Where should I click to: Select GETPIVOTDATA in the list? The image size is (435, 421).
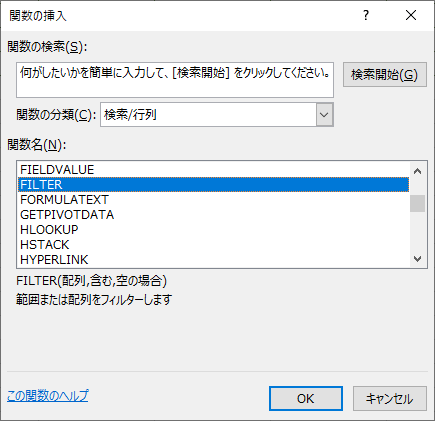(213, 215)
